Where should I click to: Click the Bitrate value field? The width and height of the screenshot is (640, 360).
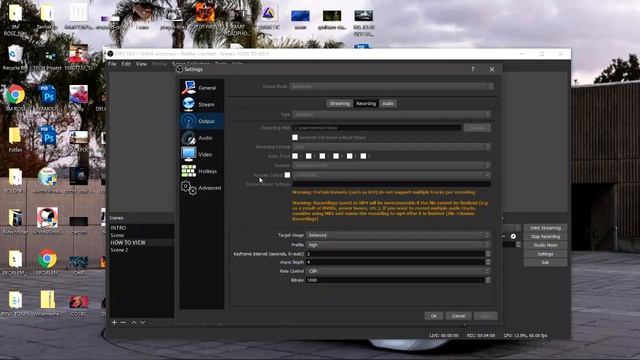point(395,280)
